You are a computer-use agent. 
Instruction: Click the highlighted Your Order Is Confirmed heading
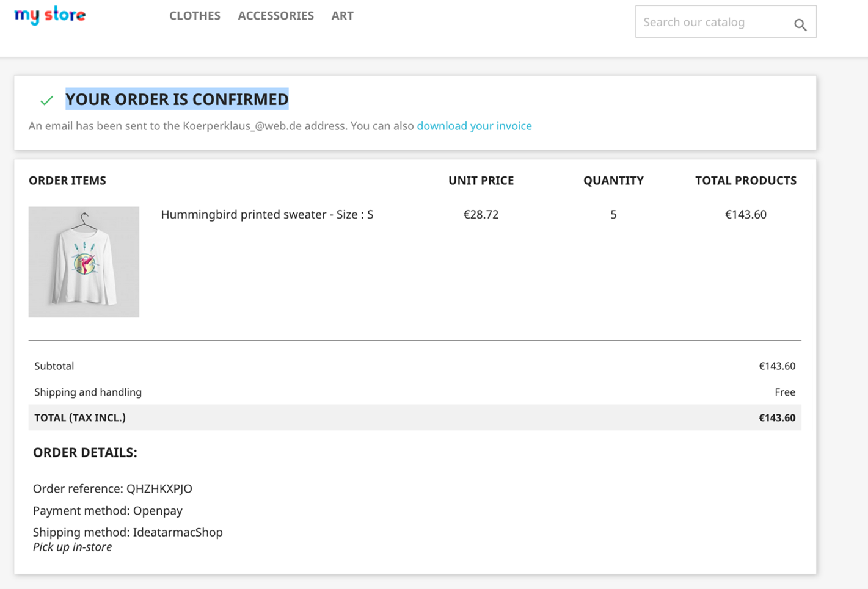pyautogui.click(x=177, y=99)
